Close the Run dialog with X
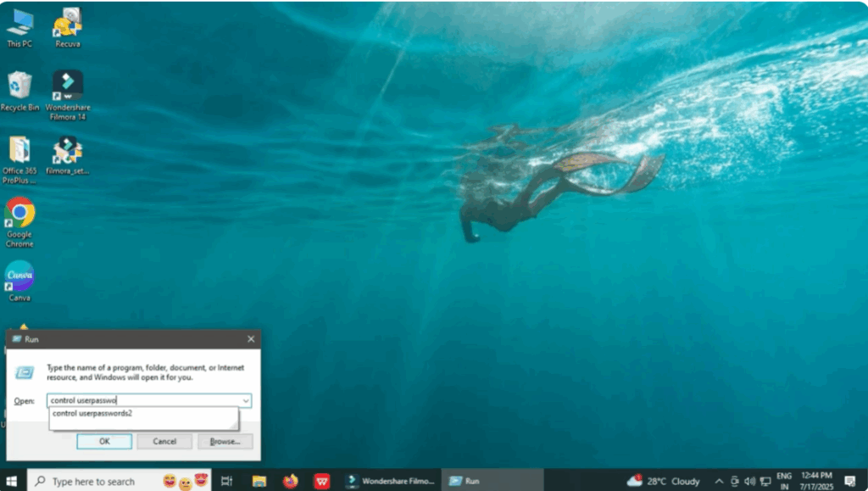The width and height of the screenshot is (868, 491). pyautogui.click(x=250, y=339)
